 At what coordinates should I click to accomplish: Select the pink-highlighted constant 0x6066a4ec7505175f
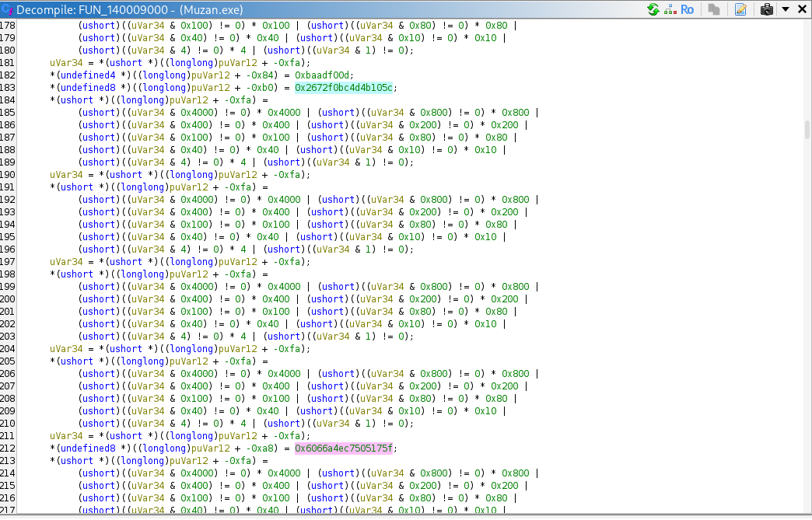[344, 448]
